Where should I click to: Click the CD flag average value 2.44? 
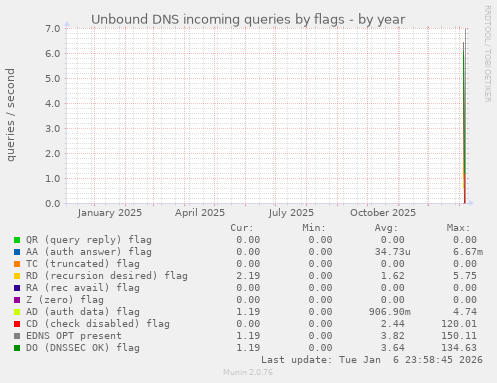[x=393, y=324]
